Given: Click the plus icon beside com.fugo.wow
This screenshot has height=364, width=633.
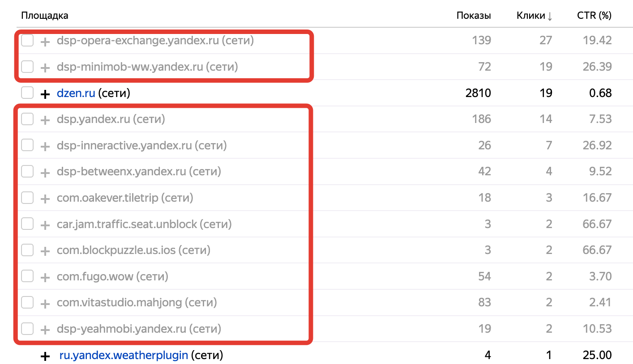Looking at the screenshot, I should tap(45, 278).
